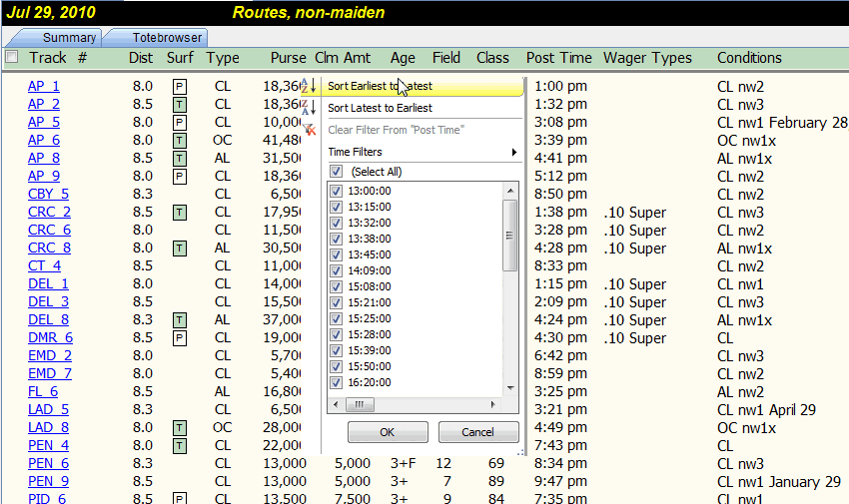
Task: Open the EMD 7 race link
Action: [x=50, y=373]
